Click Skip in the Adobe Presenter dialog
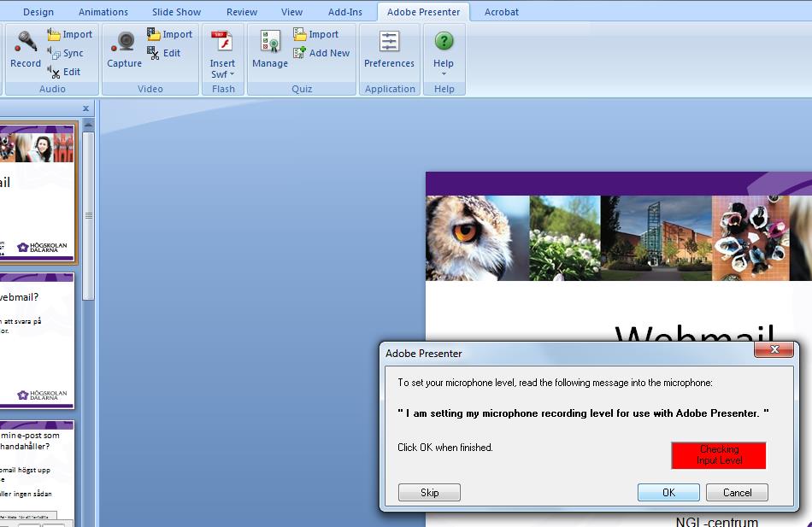812x527 pixels. click(x=429, y=492)
